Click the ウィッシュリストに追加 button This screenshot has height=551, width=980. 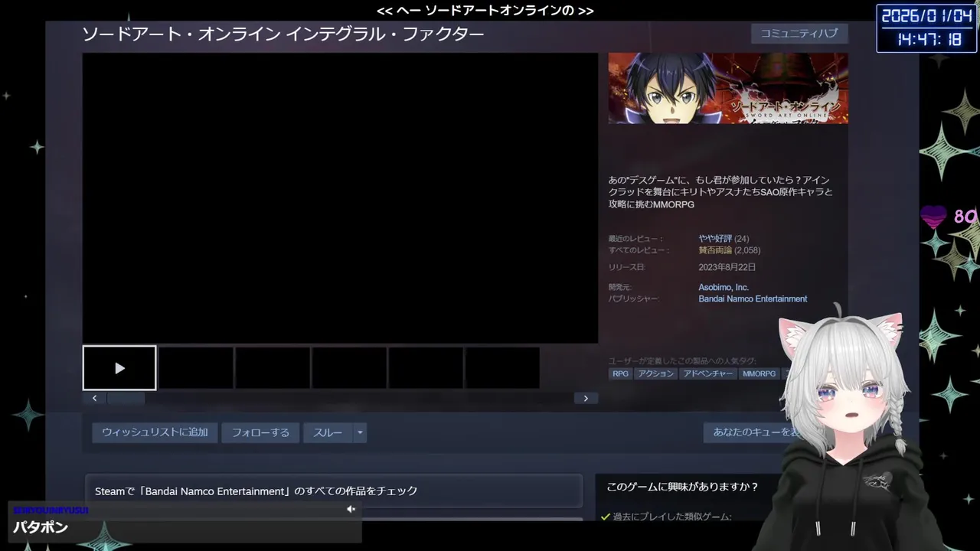(155, 432)
